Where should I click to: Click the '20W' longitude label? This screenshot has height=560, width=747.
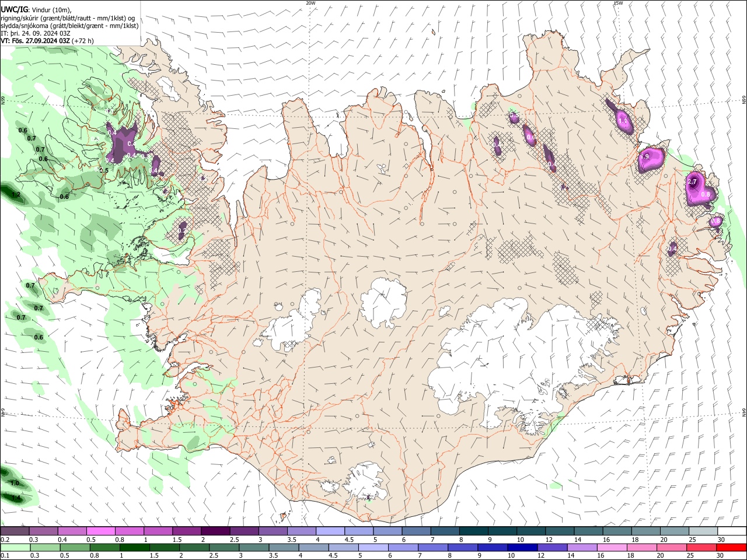click(310, 3)
